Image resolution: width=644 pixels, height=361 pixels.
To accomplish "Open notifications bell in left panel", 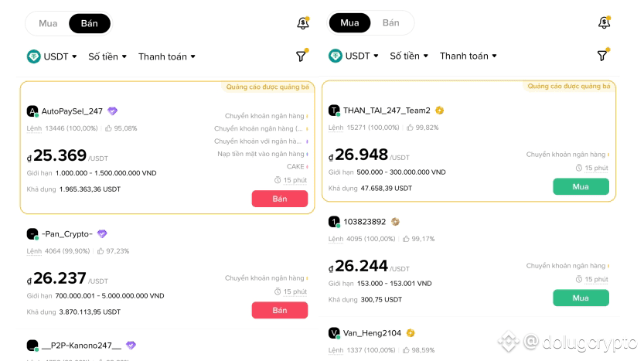I will [x=302, y=23].
